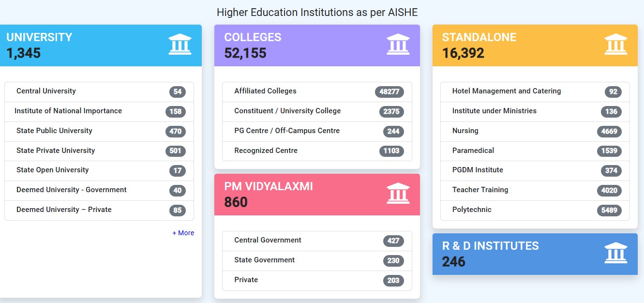Select Affiliated Colleges row

(317, 92)
